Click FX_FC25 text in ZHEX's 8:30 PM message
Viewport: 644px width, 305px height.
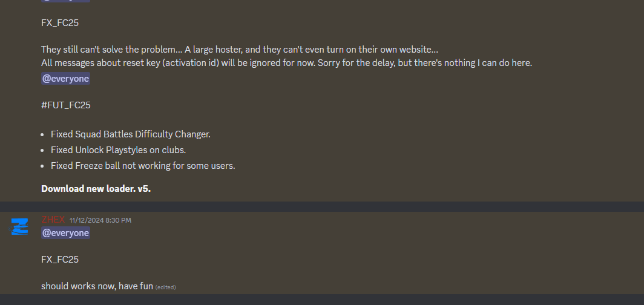(x=60, y=260)
